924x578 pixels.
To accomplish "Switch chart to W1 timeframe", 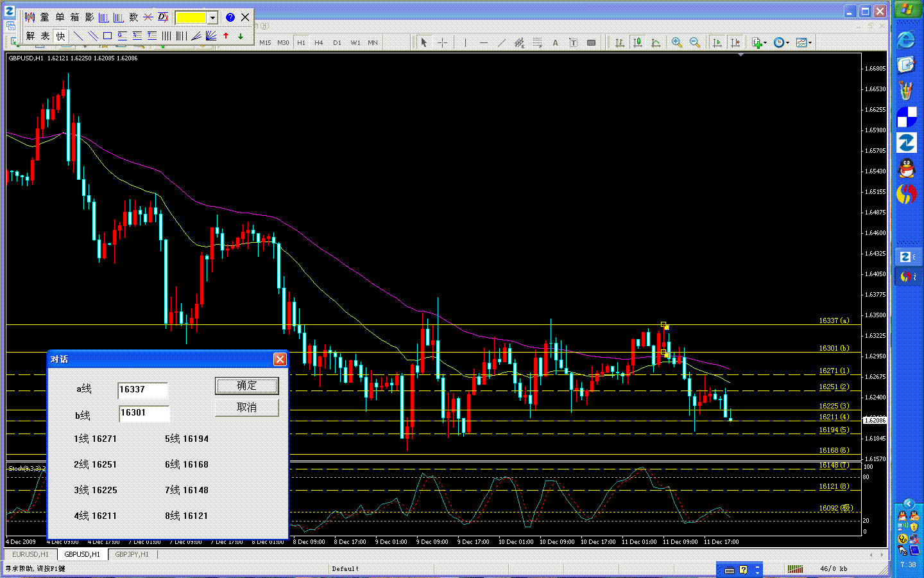I will [355, 43].
